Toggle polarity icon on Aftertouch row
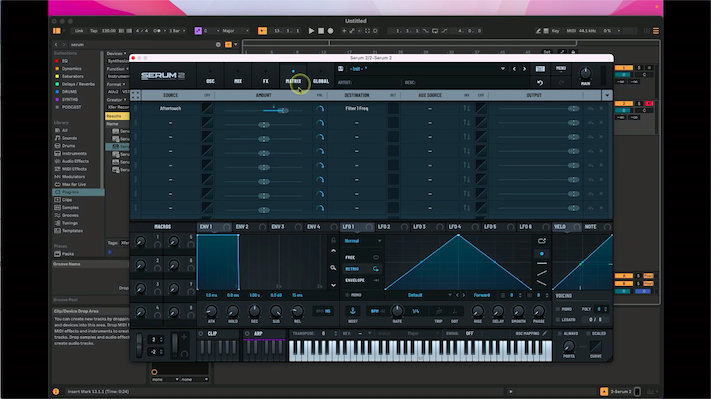 (320, 109)
